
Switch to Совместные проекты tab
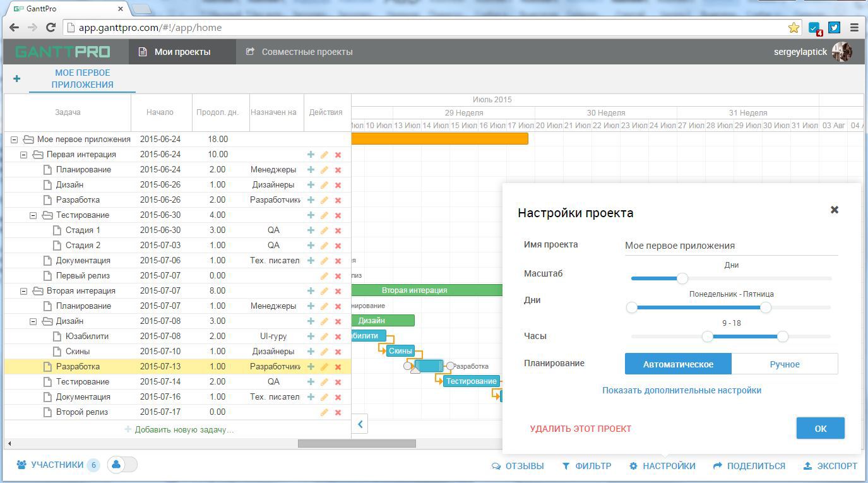point(299,52)
